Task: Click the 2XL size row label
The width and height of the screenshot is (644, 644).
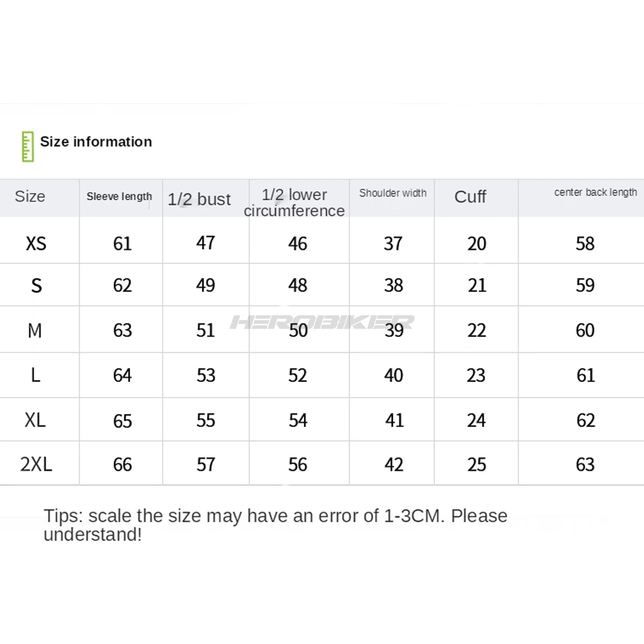Action: coord(36,464)
